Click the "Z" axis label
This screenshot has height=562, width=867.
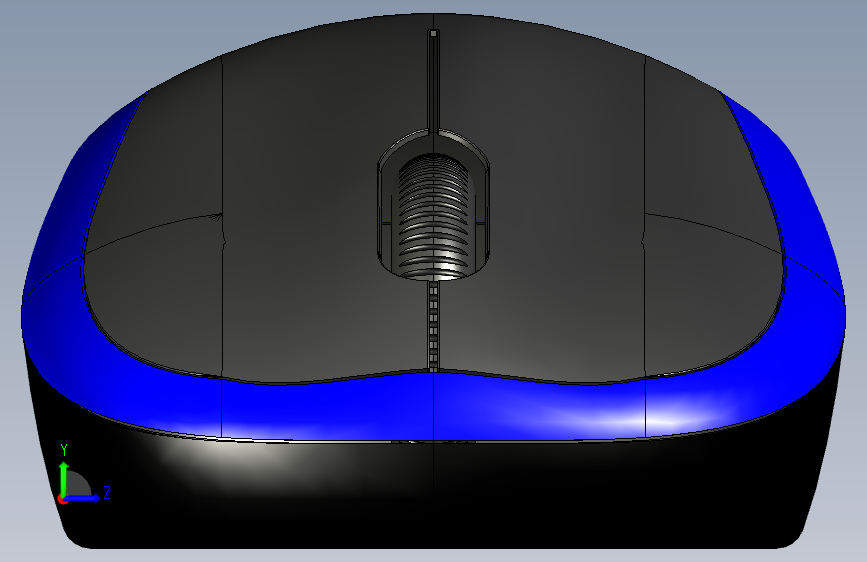108,492
